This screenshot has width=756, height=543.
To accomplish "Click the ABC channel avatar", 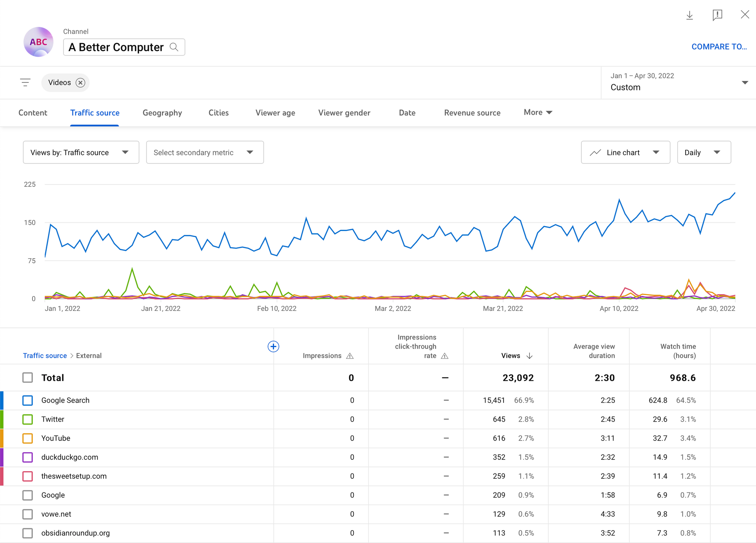I will coord(39,42).
